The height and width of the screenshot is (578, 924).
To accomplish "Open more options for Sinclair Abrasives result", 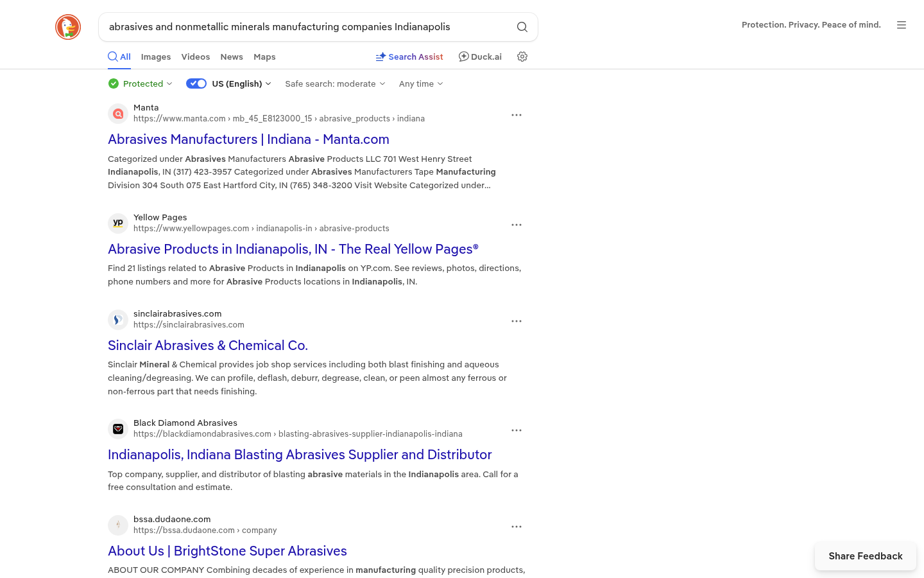I will click(517, 321).
